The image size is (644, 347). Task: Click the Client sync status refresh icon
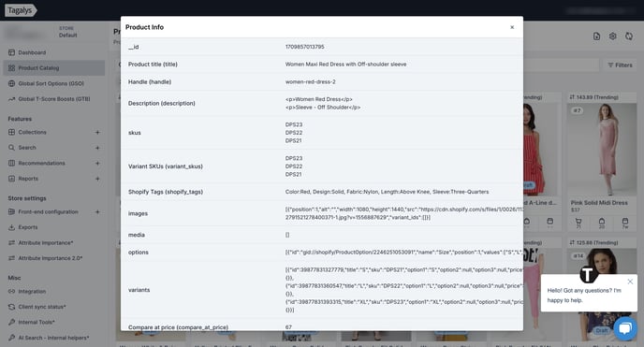coord(11,307)
